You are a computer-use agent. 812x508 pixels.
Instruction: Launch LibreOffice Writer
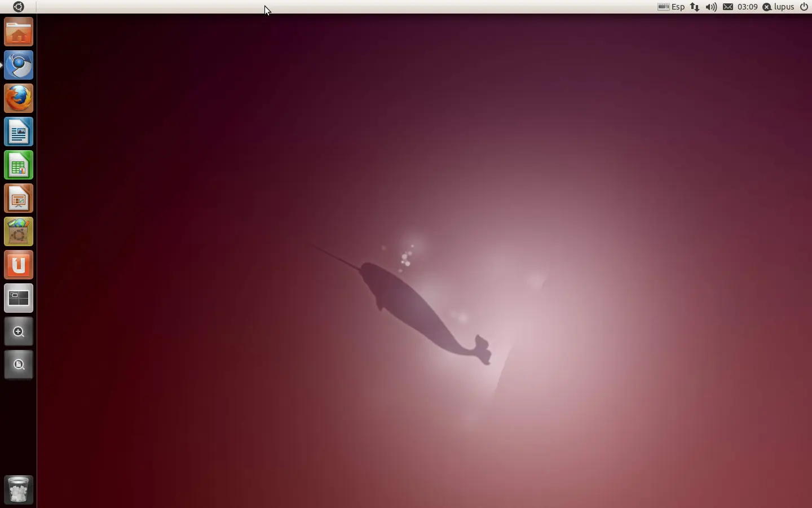click(x=19, y=132)
